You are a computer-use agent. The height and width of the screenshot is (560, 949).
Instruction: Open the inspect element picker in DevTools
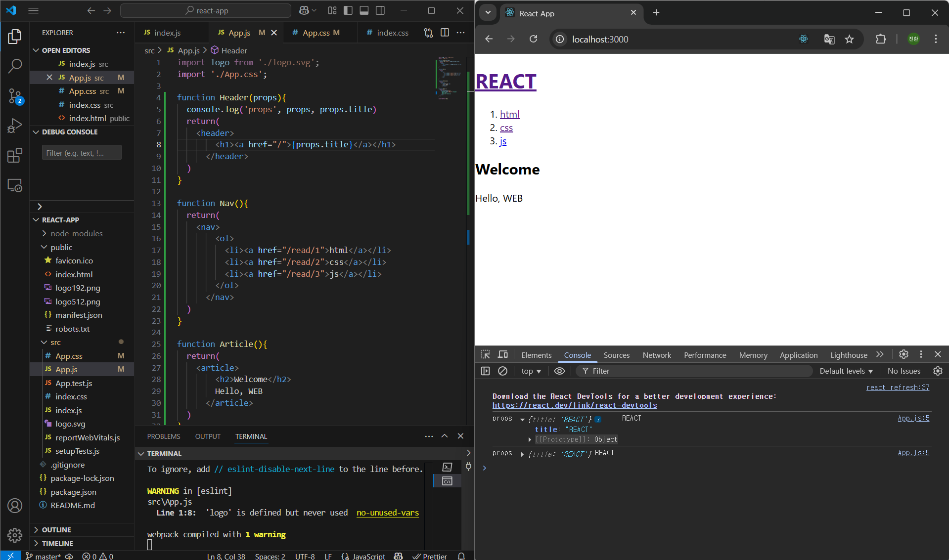click(x=485, y=354)
